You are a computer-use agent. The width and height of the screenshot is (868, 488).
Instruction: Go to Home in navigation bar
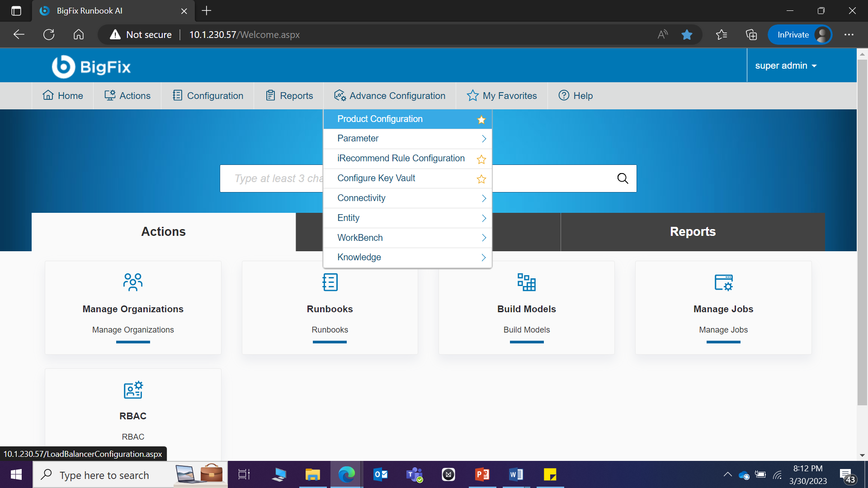pos(63,96)
